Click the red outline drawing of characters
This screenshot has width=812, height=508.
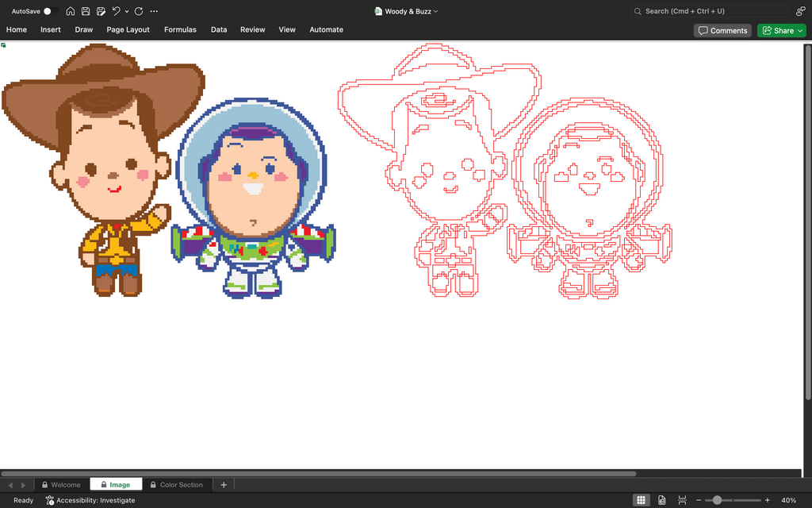(x=505, y=171)
